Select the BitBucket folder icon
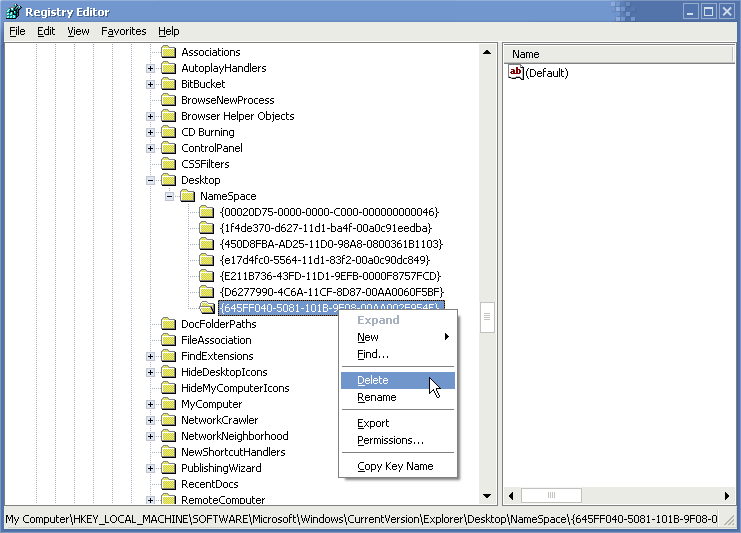741x533 pixels. tap(168, 84)
